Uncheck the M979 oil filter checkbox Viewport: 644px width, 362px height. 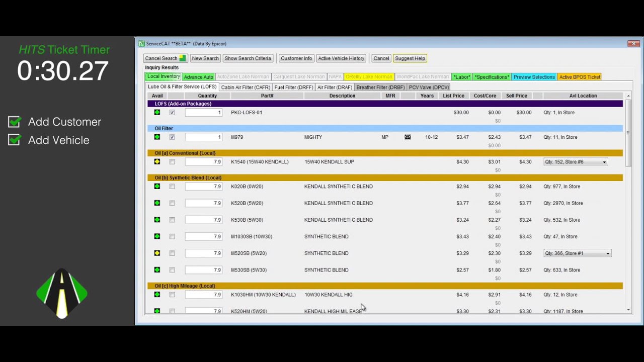172,137
